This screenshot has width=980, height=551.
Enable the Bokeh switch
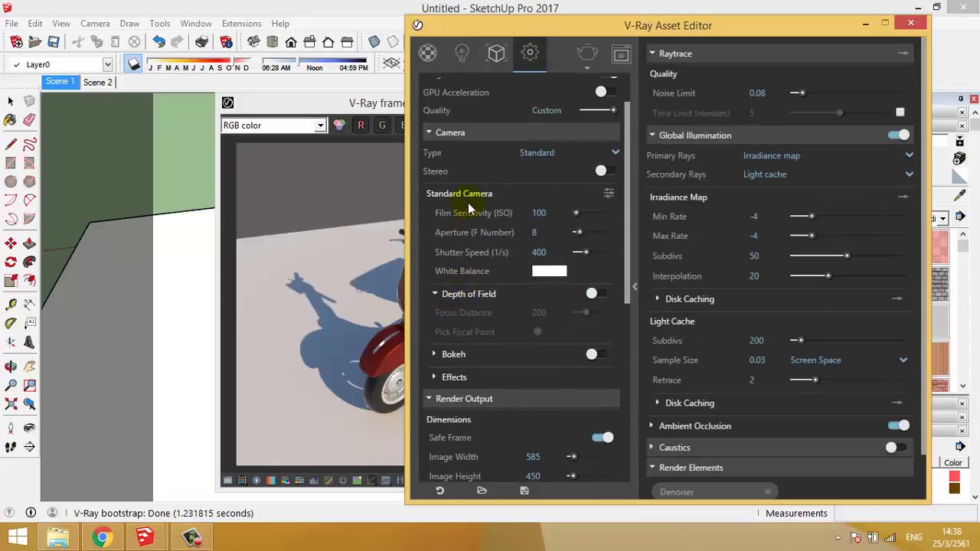[596, 354]
